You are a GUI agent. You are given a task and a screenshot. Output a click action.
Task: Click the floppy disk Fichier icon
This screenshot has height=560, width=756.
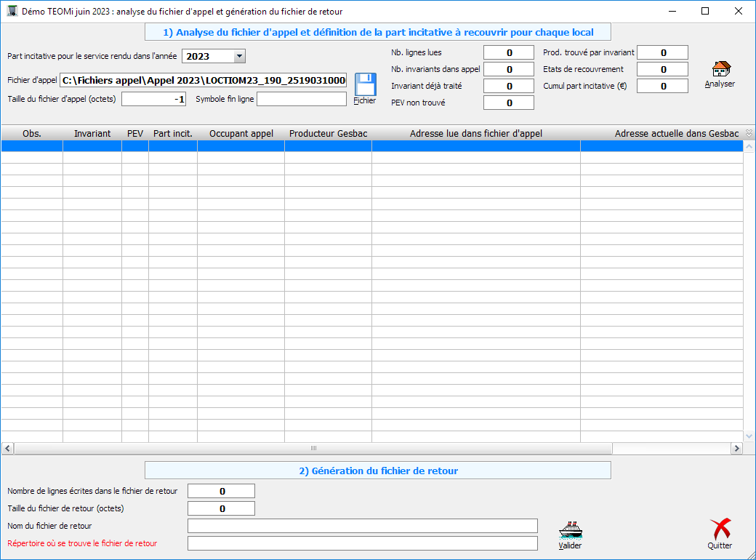[364, 84]
